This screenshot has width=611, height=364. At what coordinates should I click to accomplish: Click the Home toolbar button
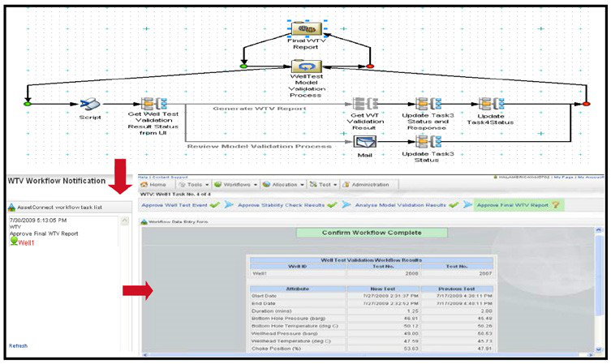pos(157,185)
